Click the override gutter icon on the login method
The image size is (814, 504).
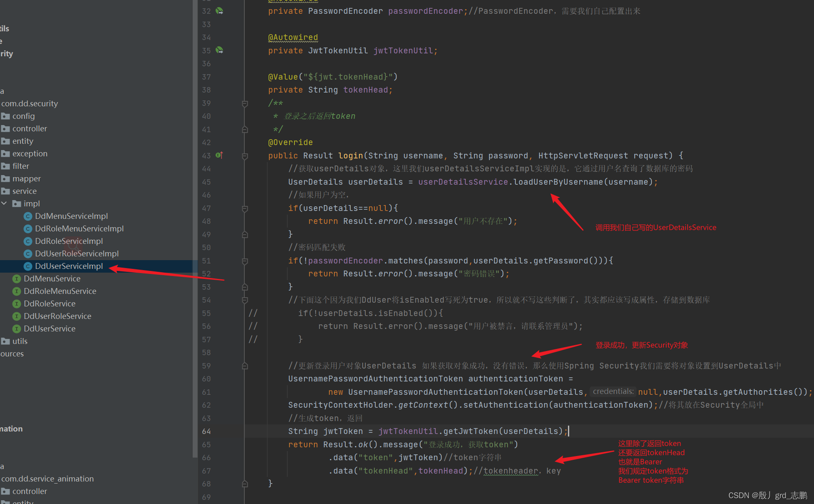(x=219, y=155)
